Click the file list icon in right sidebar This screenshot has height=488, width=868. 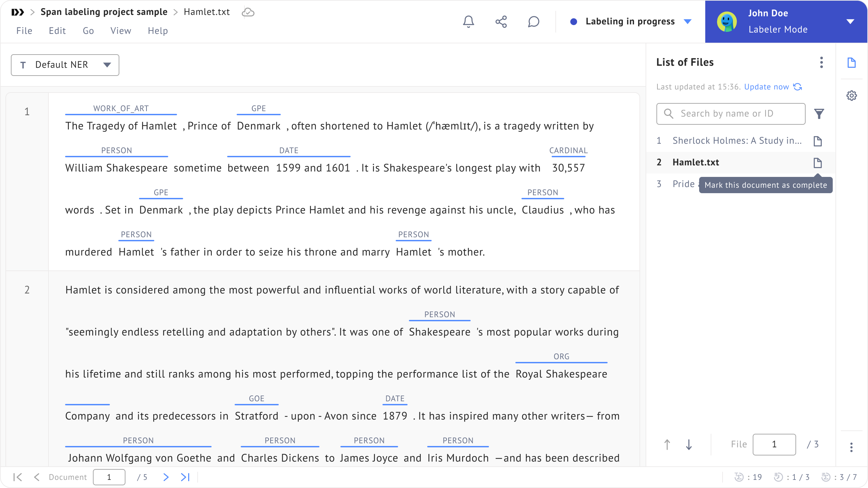852,63
